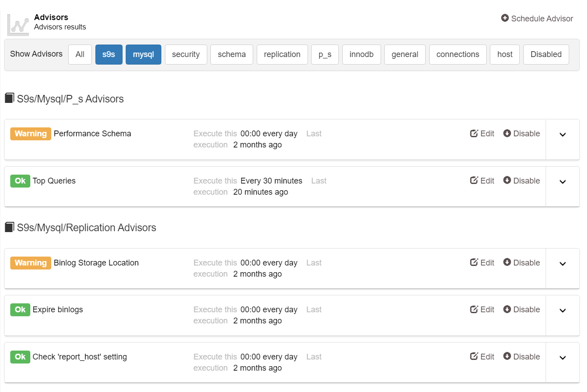Screen dimensions: 587x392
Task: Click the S9s/Mysql/Replication Advisors heading
Action: (86, 228)
